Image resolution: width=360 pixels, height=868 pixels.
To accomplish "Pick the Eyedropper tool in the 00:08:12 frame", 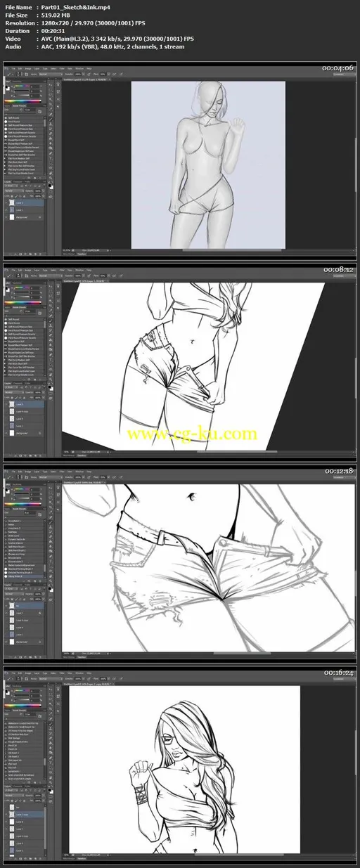I will (51, 311).
